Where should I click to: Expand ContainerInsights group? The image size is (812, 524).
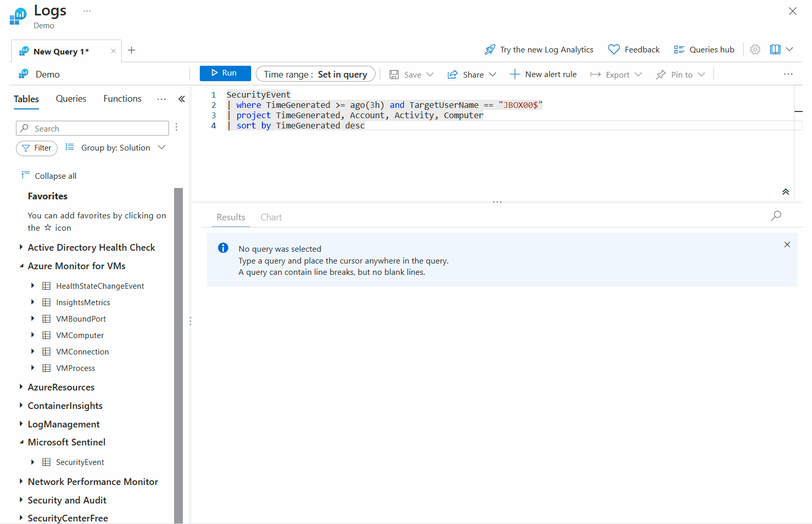click(x=22, y=405)
